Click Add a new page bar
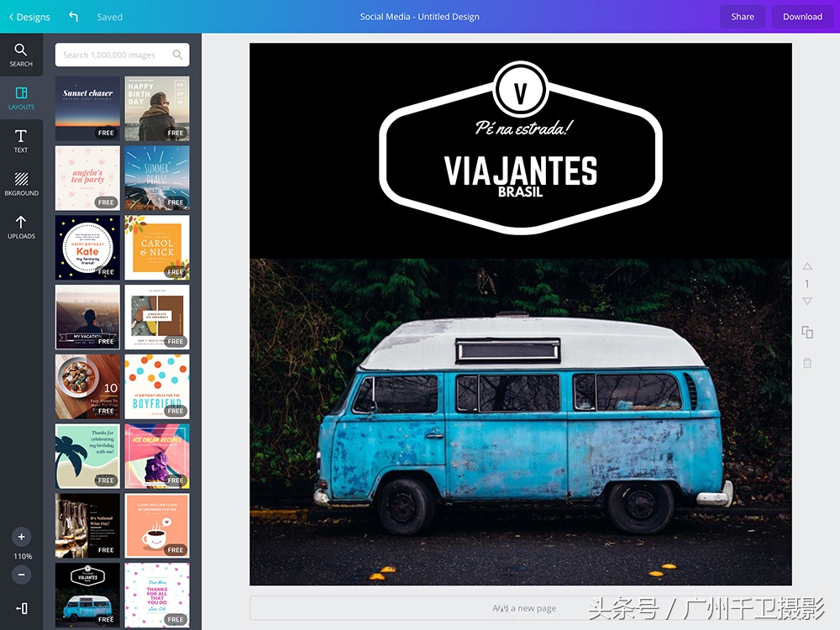Screen dimensions: 840x630 (521, 608)
